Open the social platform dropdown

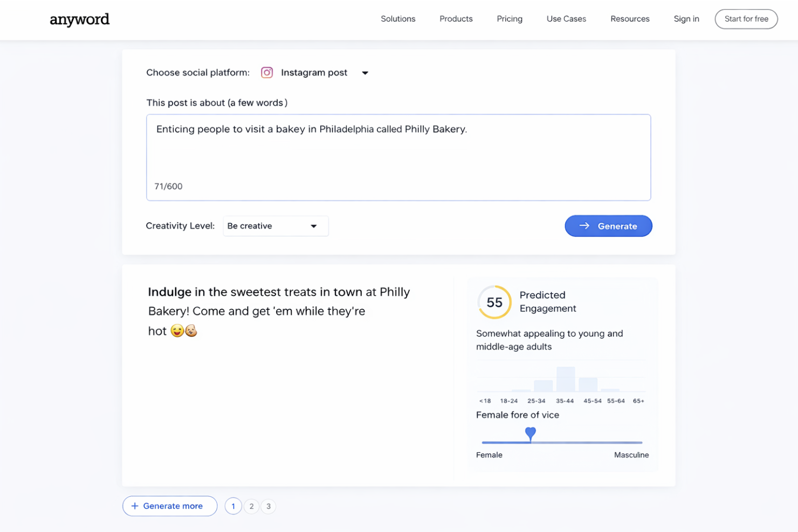click(364, 72)
